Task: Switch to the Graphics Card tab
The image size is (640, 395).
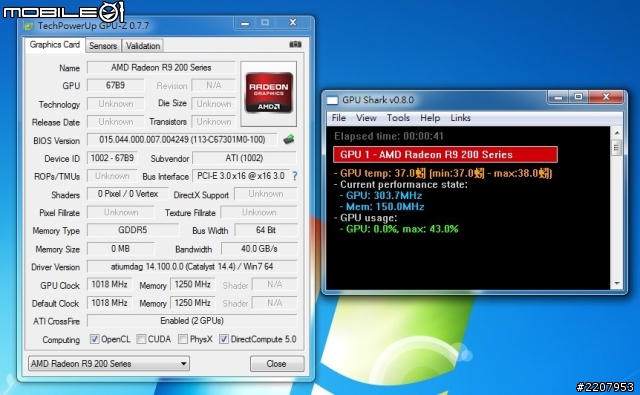Action: (x=55, y=45)
